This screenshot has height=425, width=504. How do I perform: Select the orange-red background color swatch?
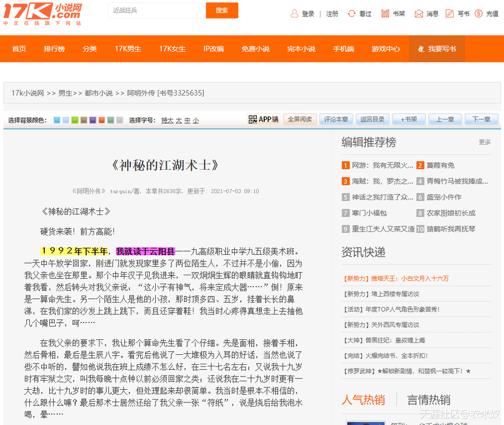102,120
